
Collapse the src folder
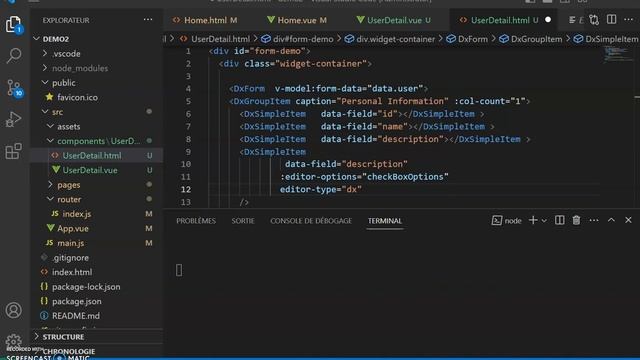click(x=98, y=112)
